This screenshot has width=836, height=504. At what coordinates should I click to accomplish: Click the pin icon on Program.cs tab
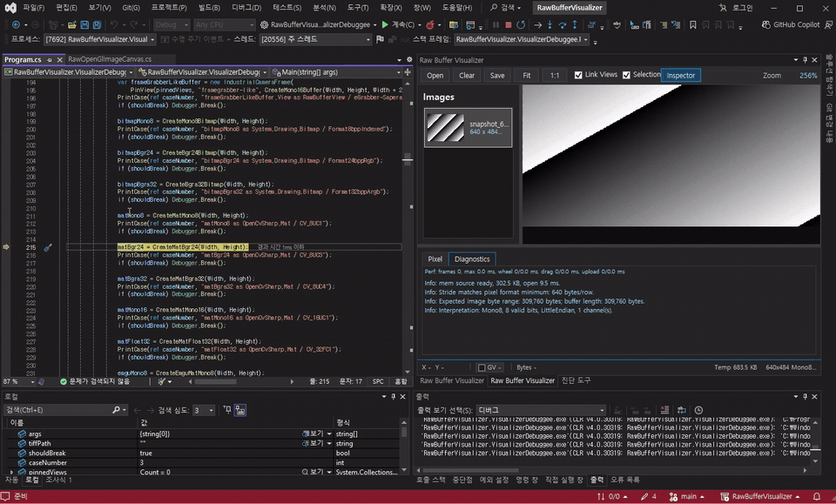click(50, 60)
